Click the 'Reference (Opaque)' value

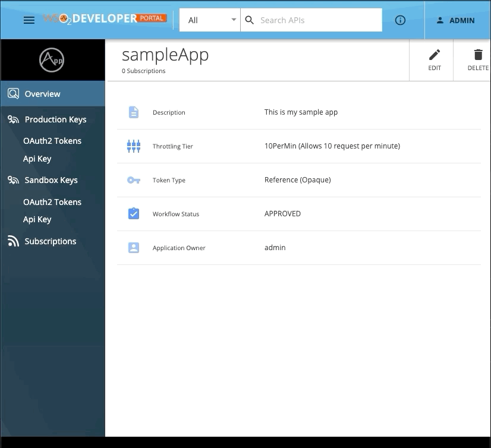pos(297,179)
